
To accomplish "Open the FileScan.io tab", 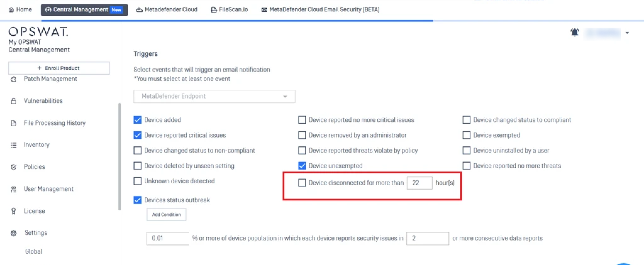I will [229, 10].
